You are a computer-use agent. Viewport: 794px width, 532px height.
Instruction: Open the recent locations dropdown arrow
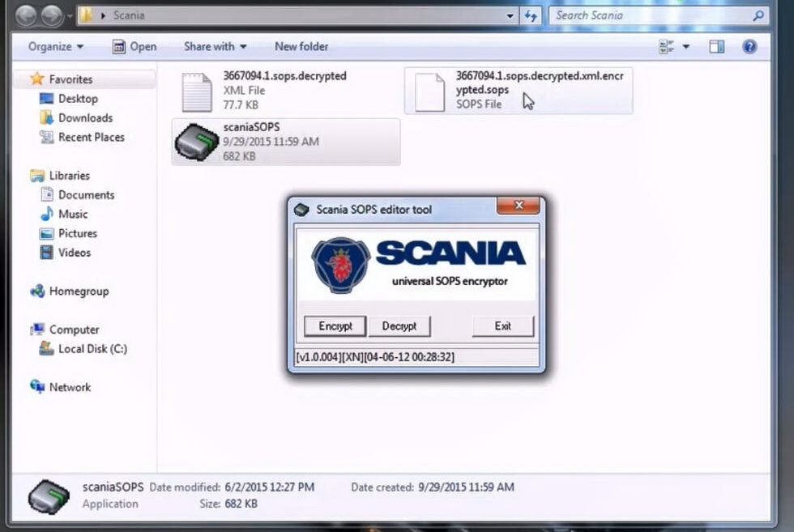[70, 16]
